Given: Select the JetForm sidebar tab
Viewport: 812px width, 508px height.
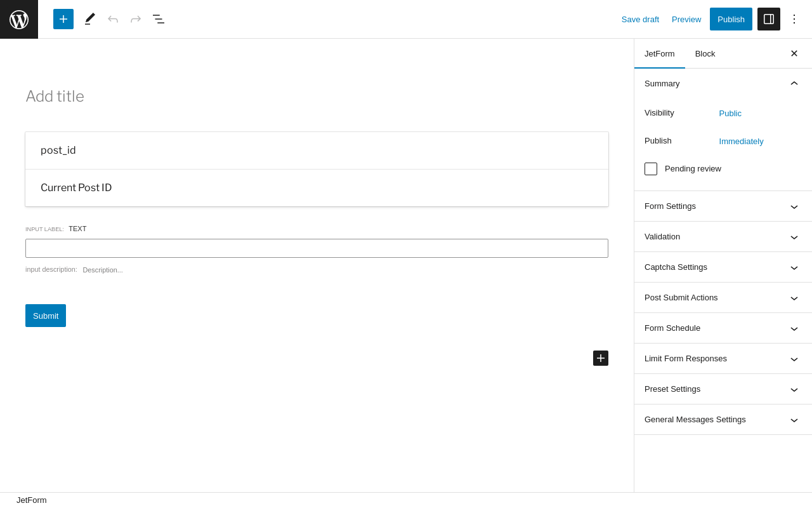Looking at the screenshot, I should pyautogui.click(x=660, y=54).
